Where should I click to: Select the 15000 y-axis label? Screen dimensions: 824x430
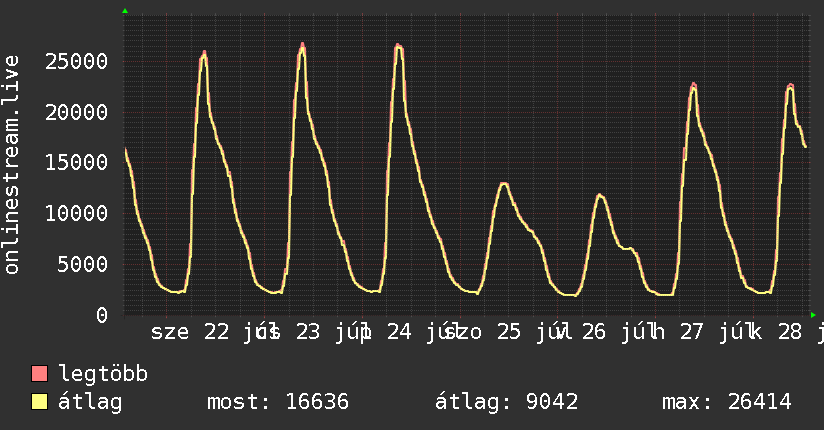click(76, 162)
